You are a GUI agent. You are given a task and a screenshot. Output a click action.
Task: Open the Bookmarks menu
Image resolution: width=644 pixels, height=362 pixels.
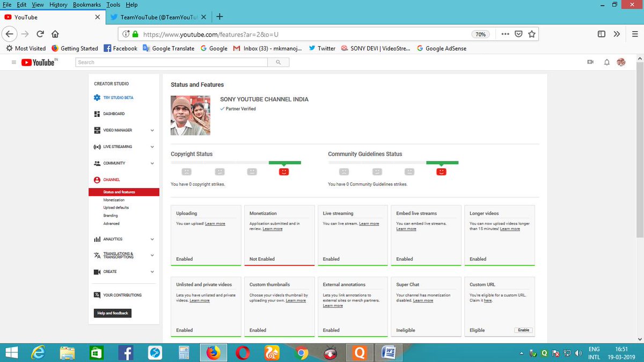pyautogui.click(x=86, y=5)
